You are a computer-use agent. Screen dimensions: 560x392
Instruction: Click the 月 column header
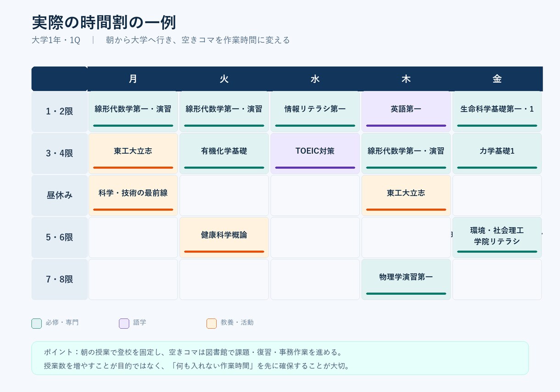(133, 79)
